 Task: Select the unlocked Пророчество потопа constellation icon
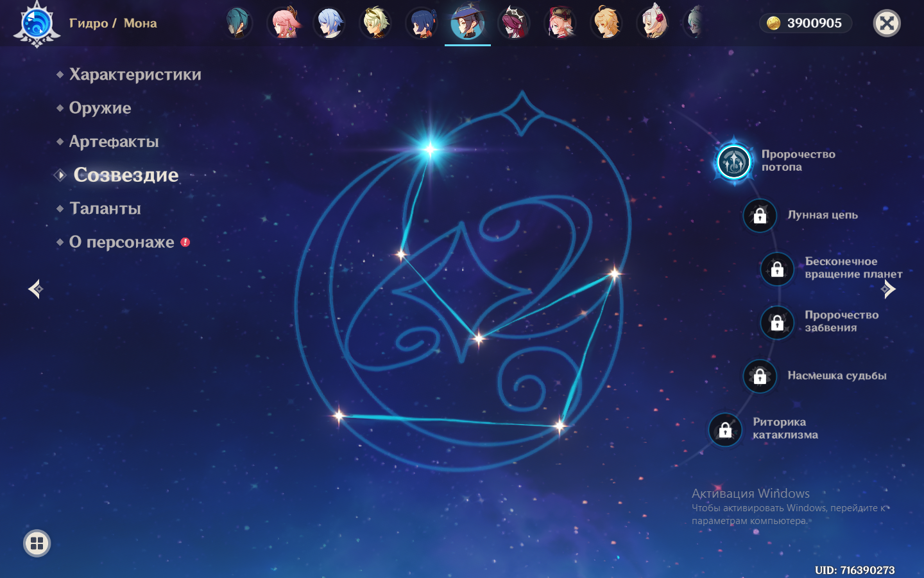[733, 161]
